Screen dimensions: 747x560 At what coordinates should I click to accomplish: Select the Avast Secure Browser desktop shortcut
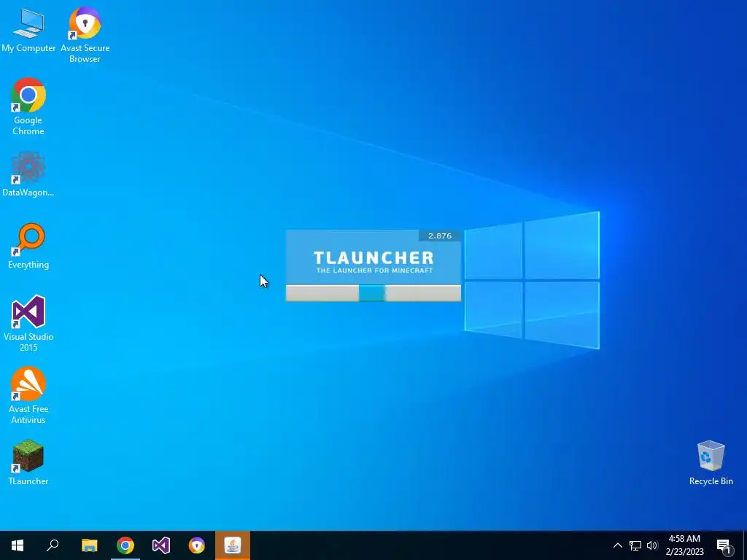coord(85,34)
